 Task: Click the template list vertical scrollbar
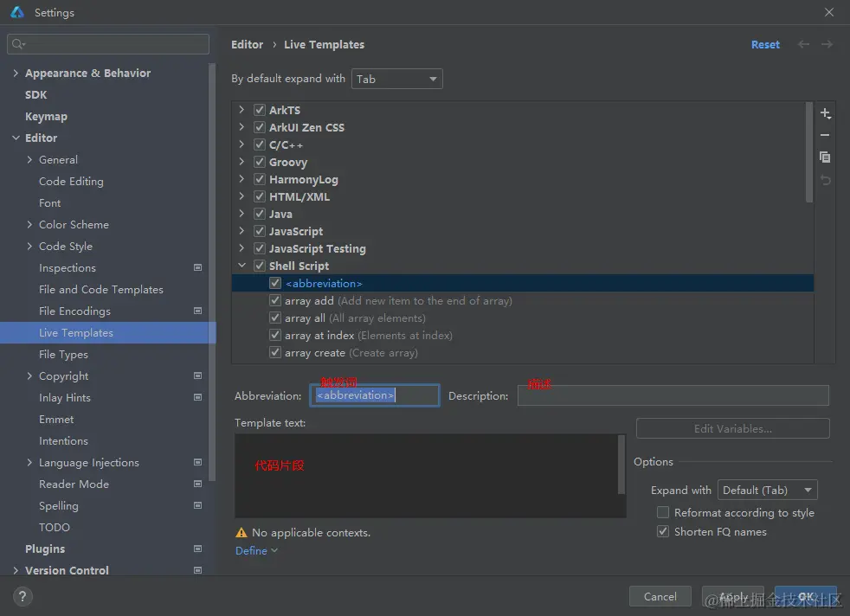808,152
